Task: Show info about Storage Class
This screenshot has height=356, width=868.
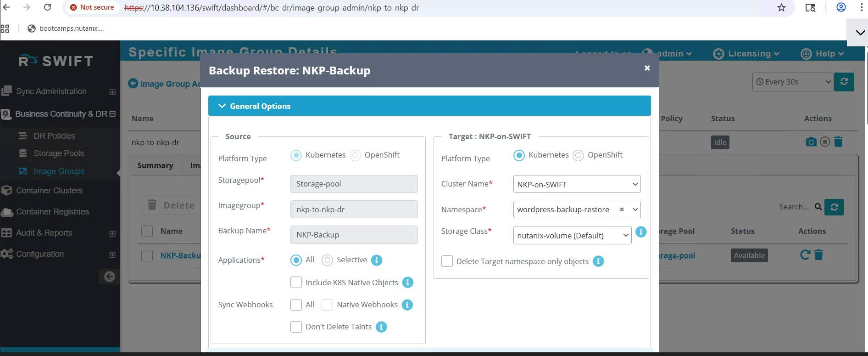Action: 641,232
